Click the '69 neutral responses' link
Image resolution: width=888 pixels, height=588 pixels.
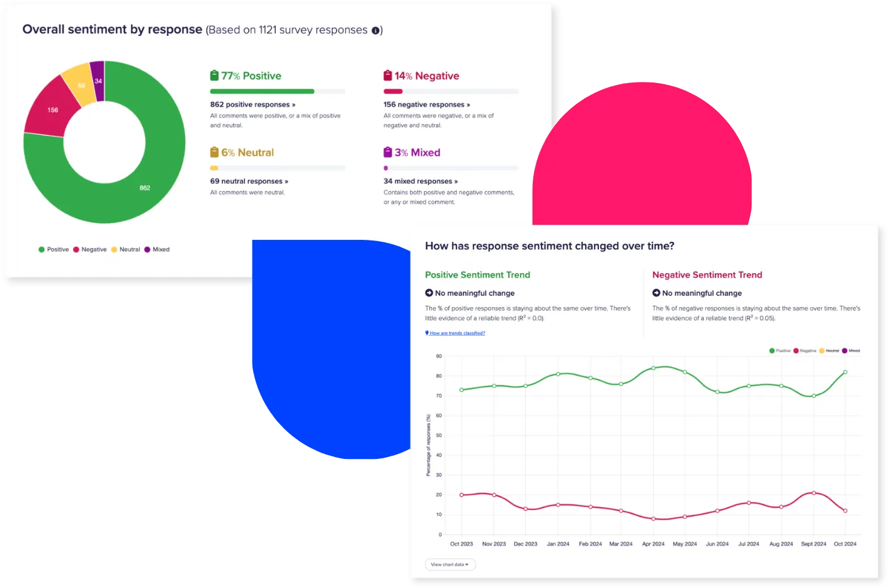pyautogui.click(x=248, y=181)
